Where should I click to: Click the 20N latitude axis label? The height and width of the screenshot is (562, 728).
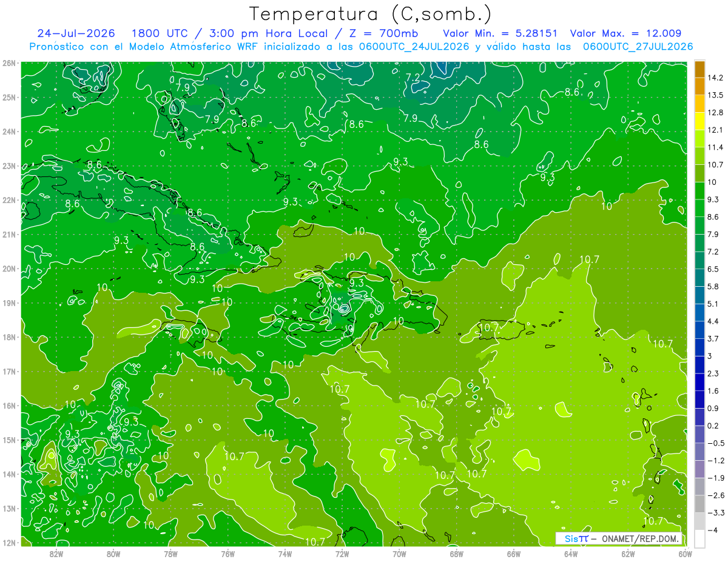pyautogui.click(x=9, y=269)
